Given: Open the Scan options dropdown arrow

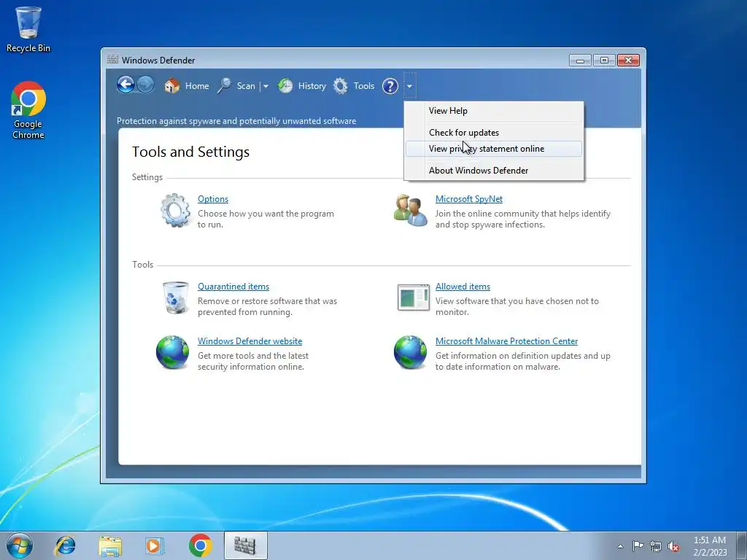Looking at the screenshot, I should click(x=266, y=86).
